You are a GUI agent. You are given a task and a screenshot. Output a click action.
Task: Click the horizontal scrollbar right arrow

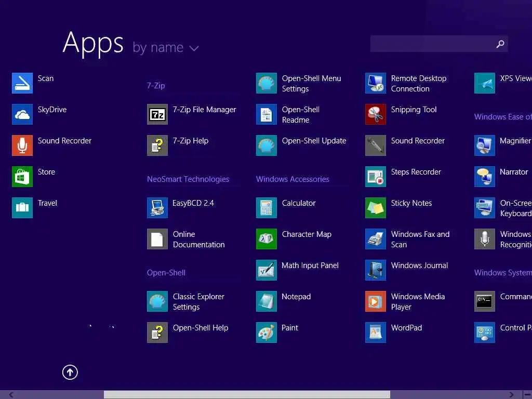tap(511, 395)
